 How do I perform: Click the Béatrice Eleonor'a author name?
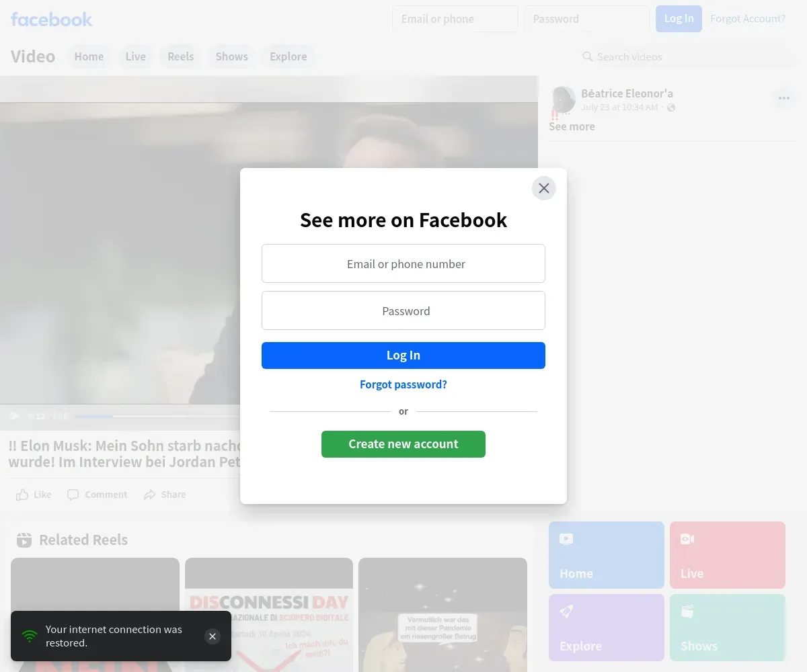pos(627,93)
